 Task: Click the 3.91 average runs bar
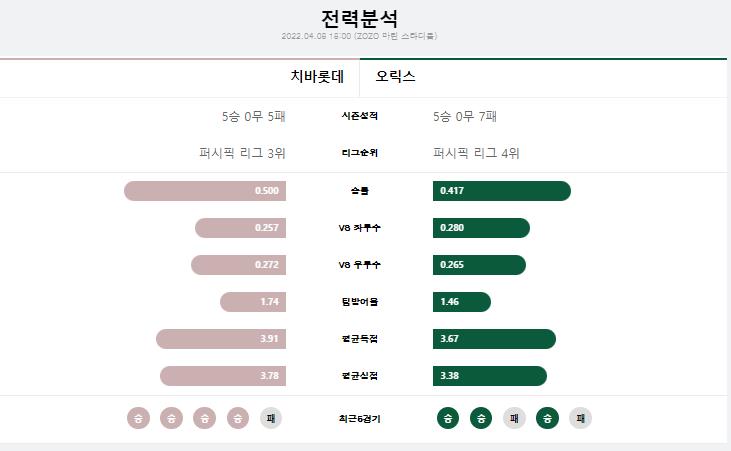point(221,339)
